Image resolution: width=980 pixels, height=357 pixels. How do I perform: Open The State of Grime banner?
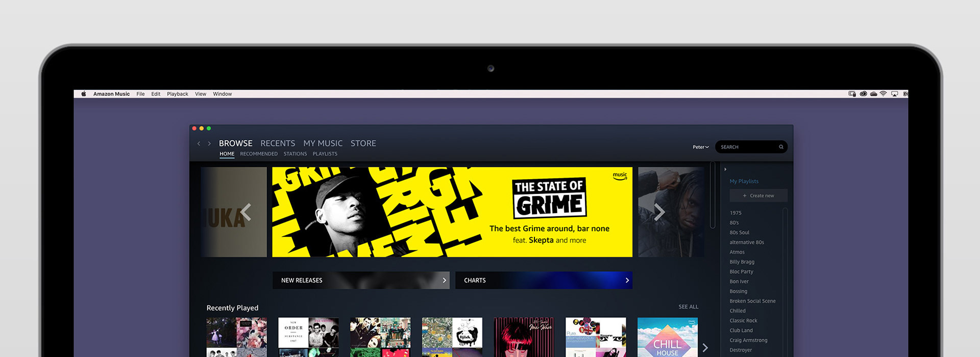[x=452, y=212]
